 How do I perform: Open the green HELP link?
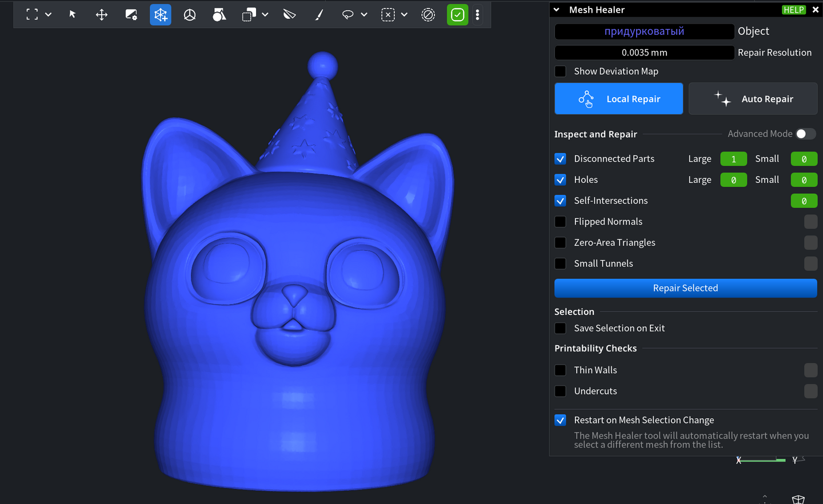coord(793,10)
